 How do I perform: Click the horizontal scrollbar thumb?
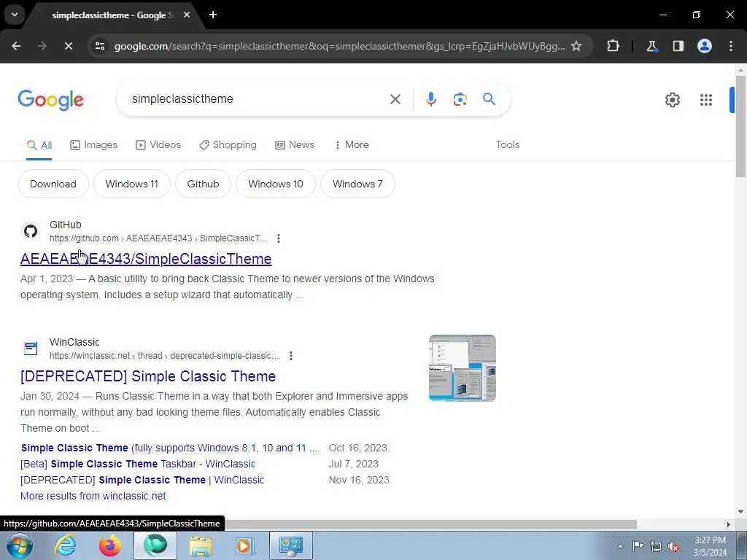coord(430,524)
